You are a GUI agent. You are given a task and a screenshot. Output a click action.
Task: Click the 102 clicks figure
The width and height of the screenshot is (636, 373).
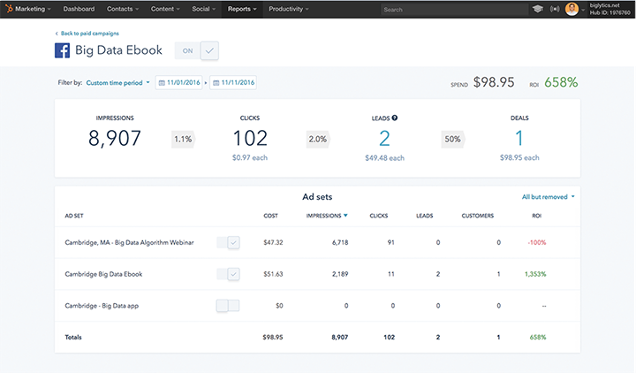click(250, 138)
